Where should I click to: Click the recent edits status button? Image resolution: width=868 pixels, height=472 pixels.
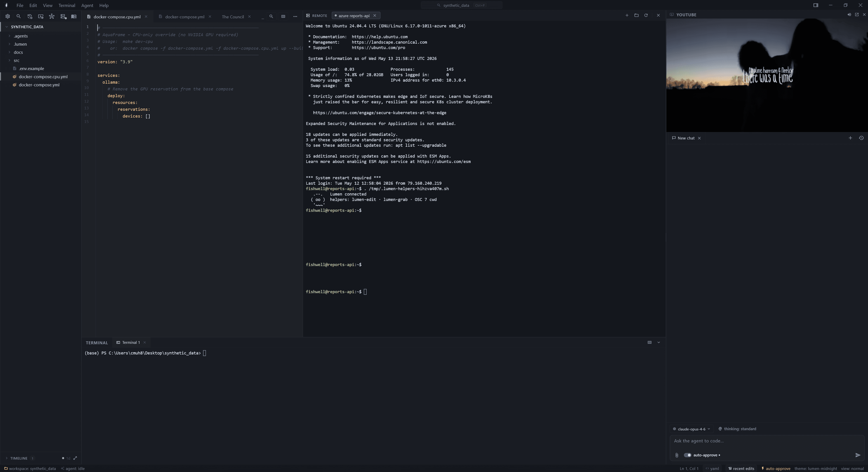(741, 469)
